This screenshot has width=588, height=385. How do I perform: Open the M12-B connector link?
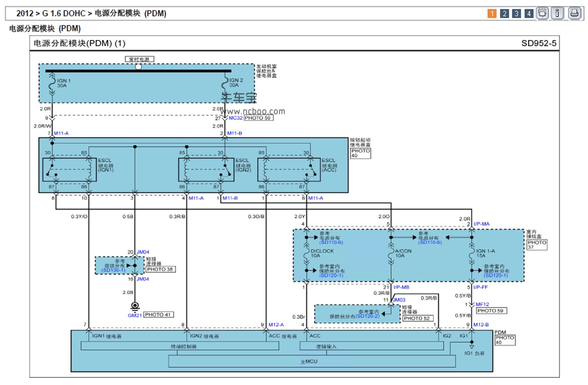coord(481,325)
